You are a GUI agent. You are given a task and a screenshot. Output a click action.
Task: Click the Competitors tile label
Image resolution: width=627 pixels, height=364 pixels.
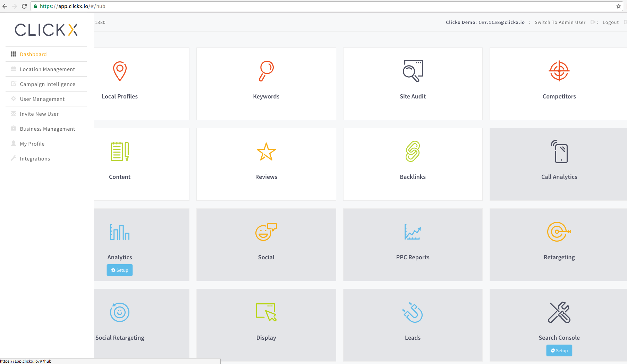coord(559,96)
